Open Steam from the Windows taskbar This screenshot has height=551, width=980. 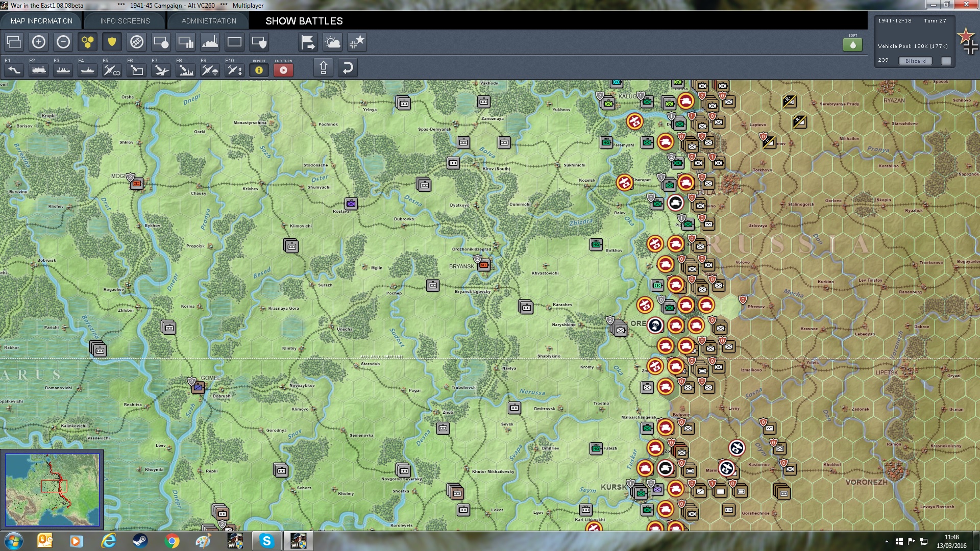[x=140, y=541]
